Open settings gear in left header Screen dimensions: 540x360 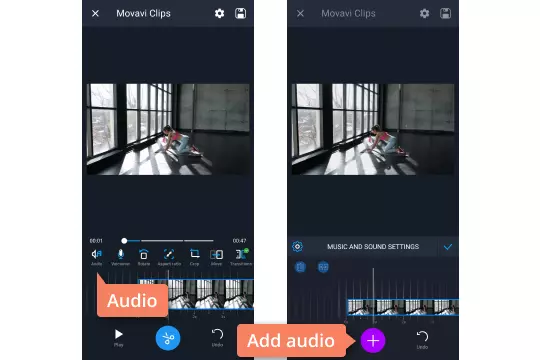coord(219,13)
